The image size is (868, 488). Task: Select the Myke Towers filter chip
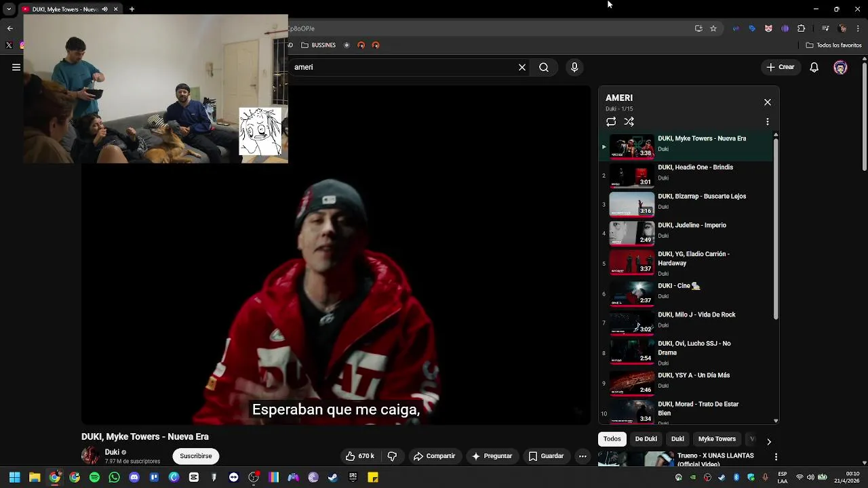[717, 439]
